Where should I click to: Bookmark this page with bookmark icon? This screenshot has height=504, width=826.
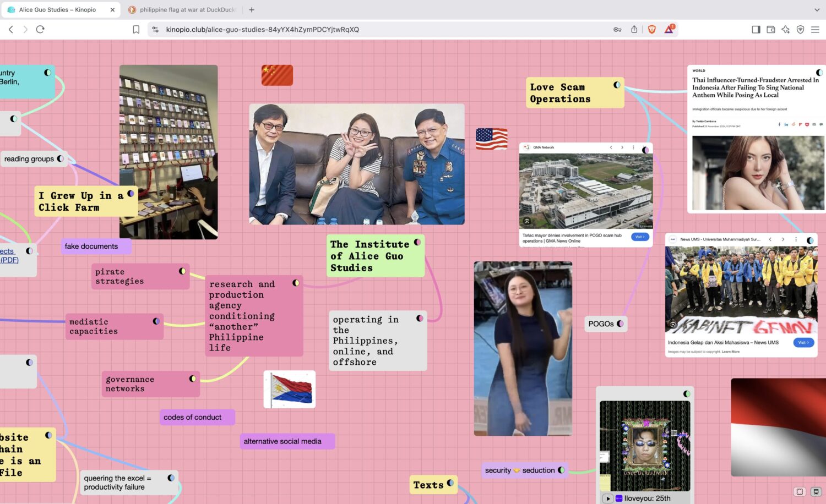tap(136, 30)
